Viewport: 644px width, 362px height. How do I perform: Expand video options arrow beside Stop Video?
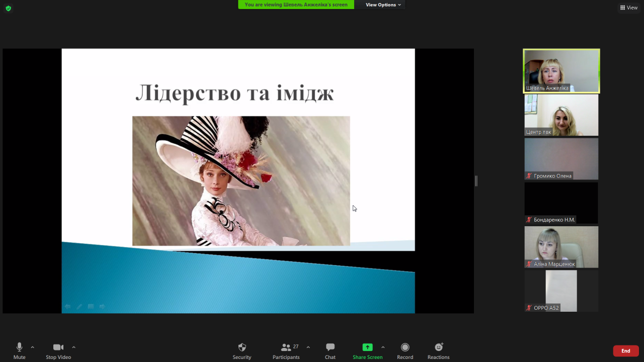click(x=74, y=347)
